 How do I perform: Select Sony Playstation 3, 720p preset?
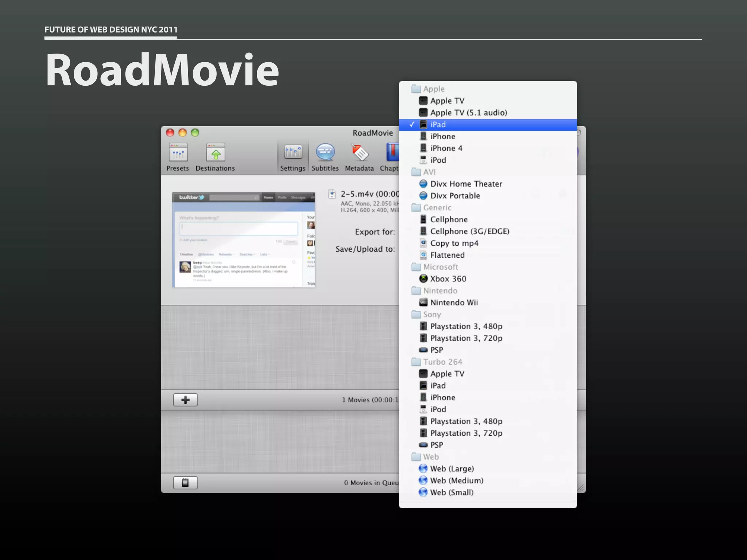click(466, 338)
